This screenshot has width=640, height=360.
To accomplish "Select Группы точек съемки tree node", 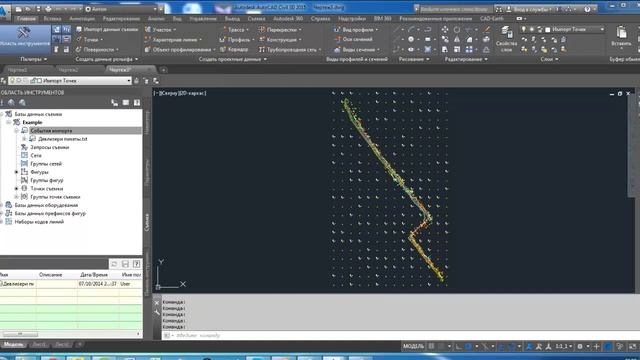I will tap(55, 197).
